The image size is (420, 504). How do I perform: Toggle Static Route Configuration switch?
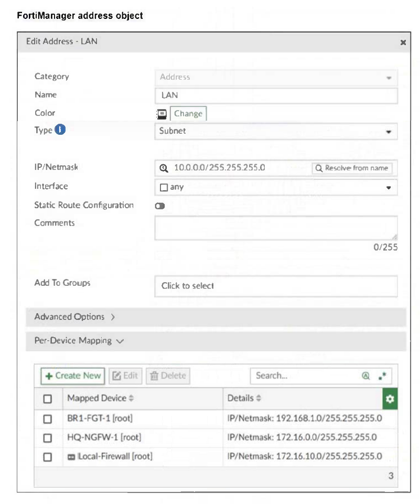(160, 206)
